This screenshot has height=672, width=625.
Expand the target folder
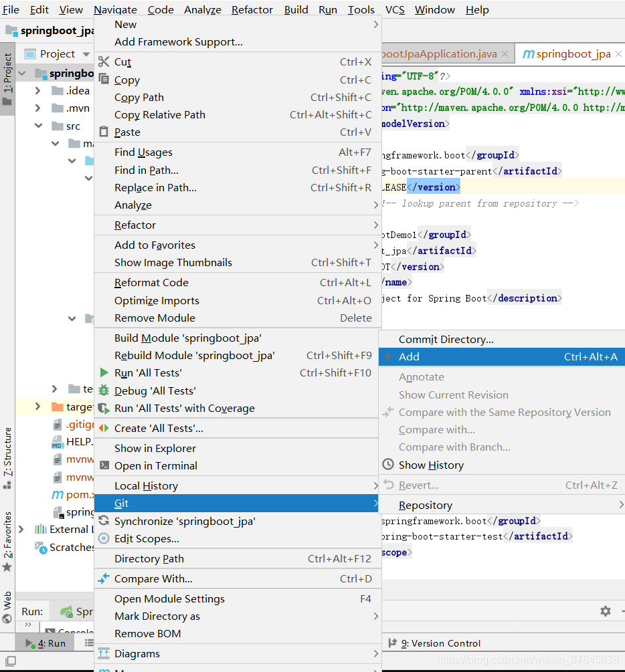pos(37,407)
